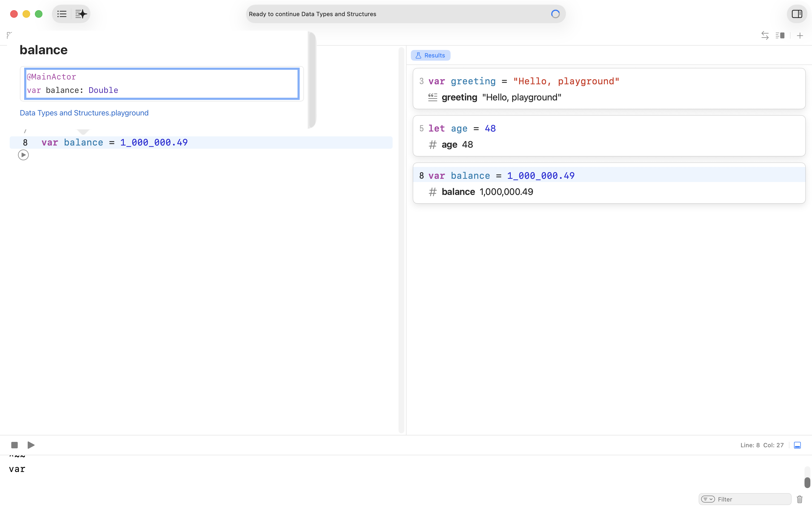Toggle the right inspector sidebar
This screenshot has height=509, width=812.
[796, 14]
